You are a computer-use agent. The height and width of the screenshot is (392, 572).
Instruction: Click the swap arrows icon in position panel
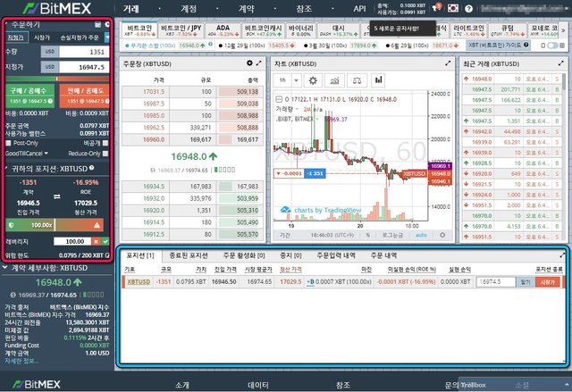(x=57, y=196)
